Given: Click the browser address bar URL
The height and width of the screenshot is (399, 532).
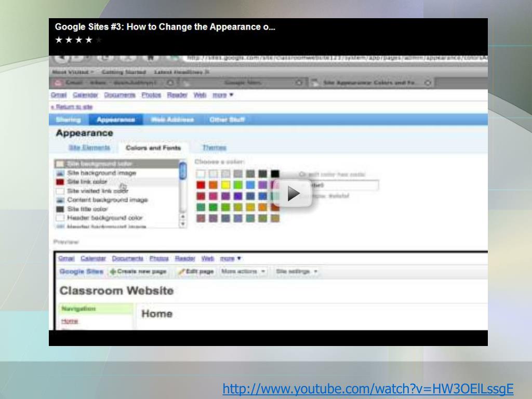Looking at the screenshot, I should [336, 58].
